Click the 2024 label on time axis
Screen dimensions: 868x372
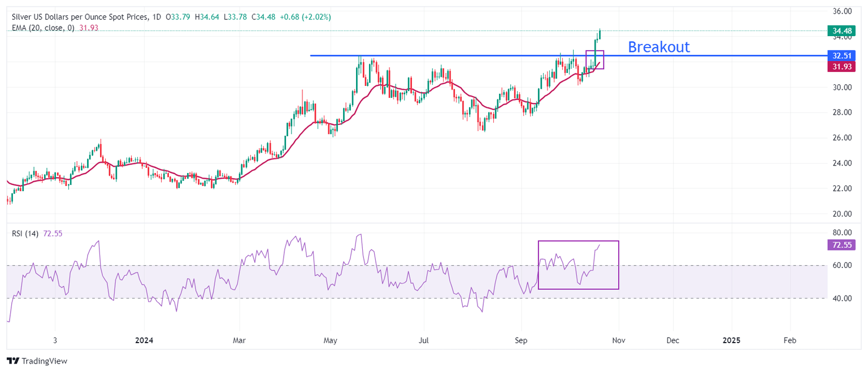point(144,341)
